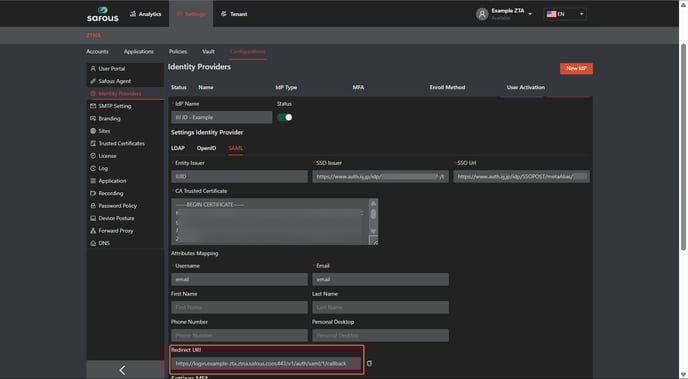The height and width of the screenshot is (379, 688).
Task: Click the DNS home icon
Action: (93, 243)
